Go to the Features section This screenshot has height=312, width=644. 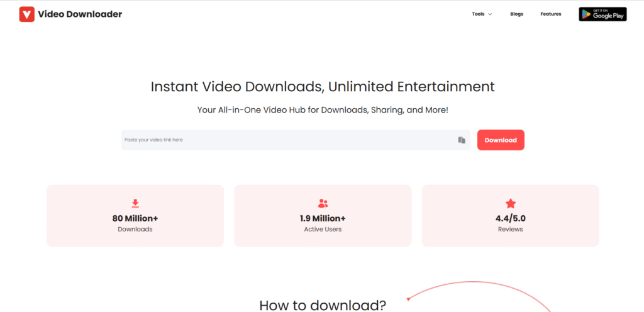pyautogui.click(x=550, y=14)
